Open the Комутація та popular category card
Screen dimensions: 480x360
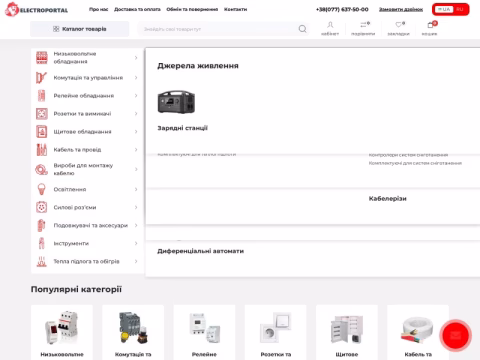pyautogui.click(x=133, y=333)
